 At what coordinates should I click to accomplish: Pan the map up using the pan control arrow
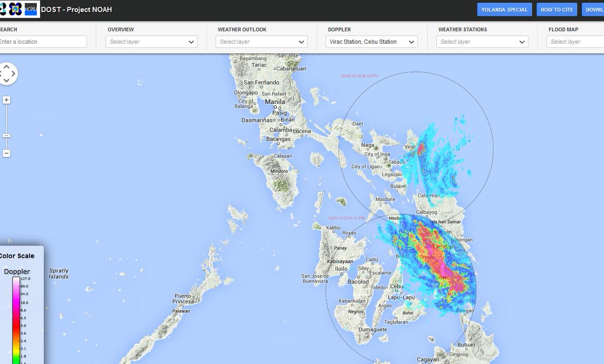[7, 66]
